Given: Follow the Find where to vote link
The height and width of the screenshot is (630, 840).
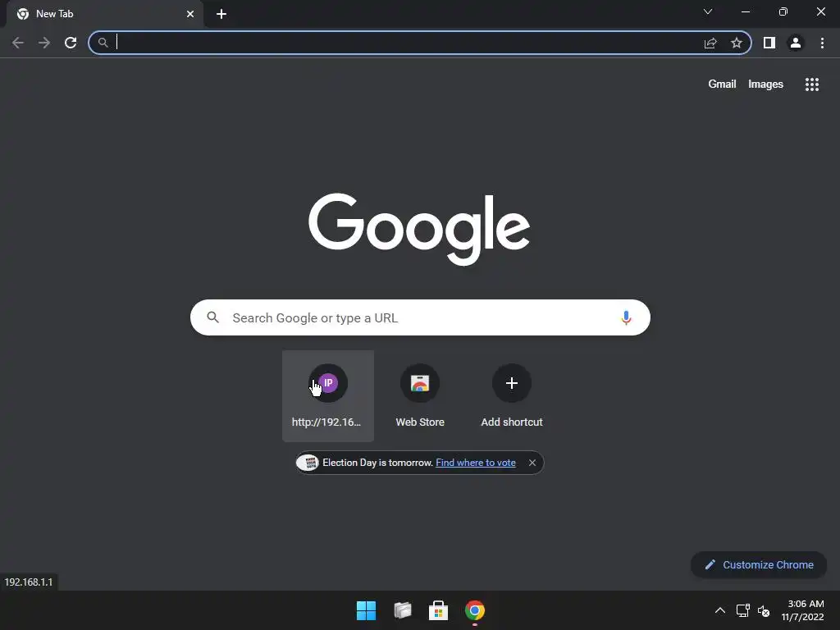Looking at the screenshot, I should tap(476, 463).
